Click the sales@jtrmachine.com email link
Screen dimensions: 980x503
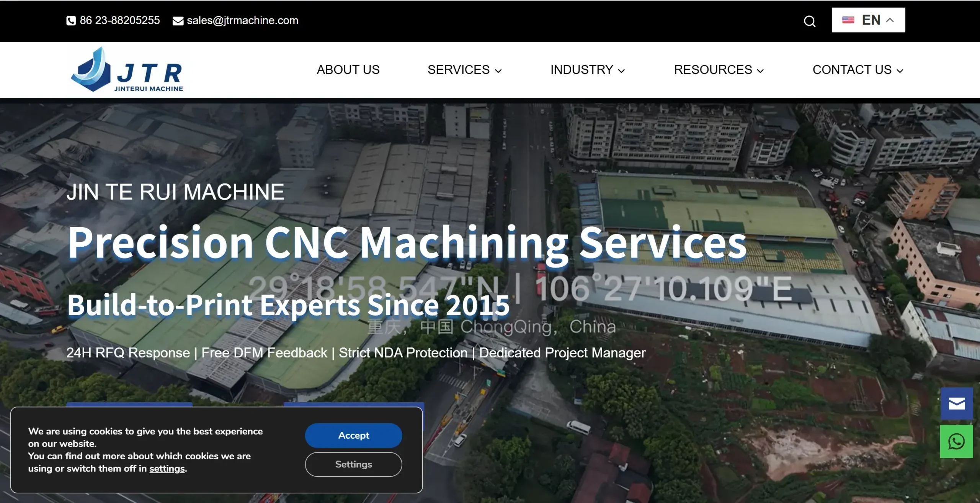(x=242, y=20)
